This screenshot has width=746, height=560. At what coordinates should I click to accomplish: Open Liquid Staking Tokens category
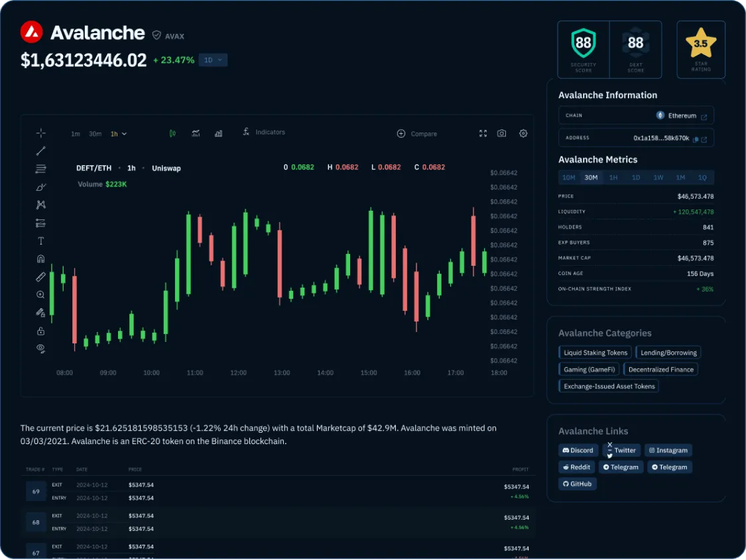pyautogui.click(x=595, y=353)
